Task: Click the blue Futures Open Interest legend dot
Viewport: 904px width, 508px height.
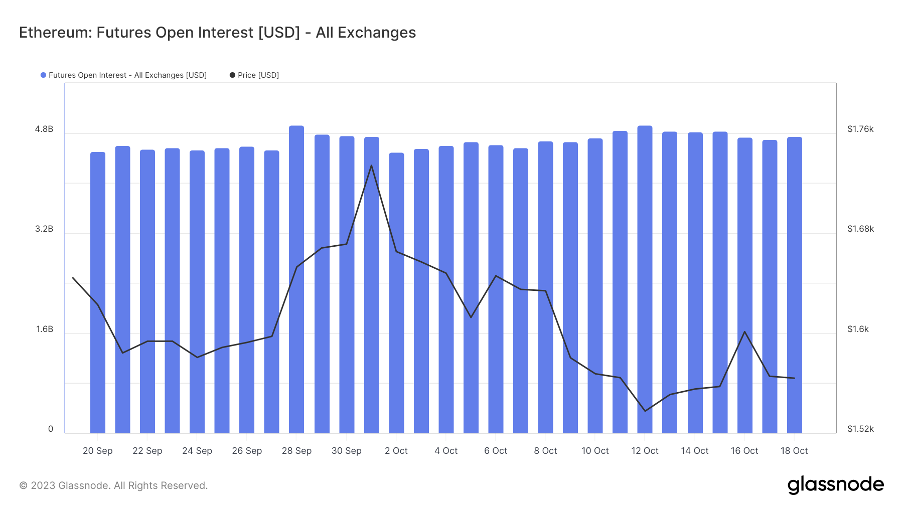Action: point(42,75)
